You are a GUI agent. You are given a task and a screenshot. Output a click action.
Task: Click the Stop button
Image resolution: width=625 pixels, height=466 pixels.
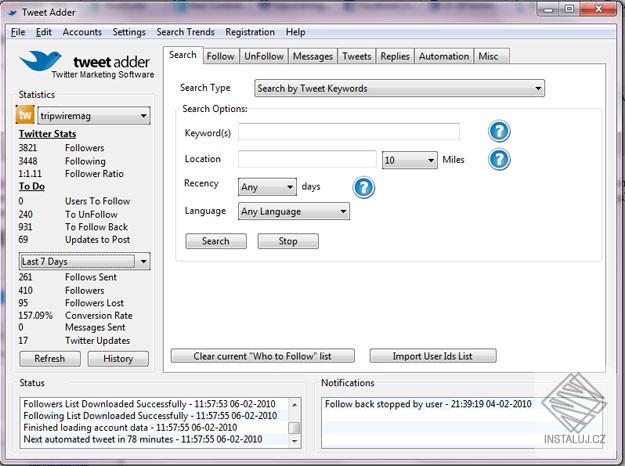[x=288, y=241]
